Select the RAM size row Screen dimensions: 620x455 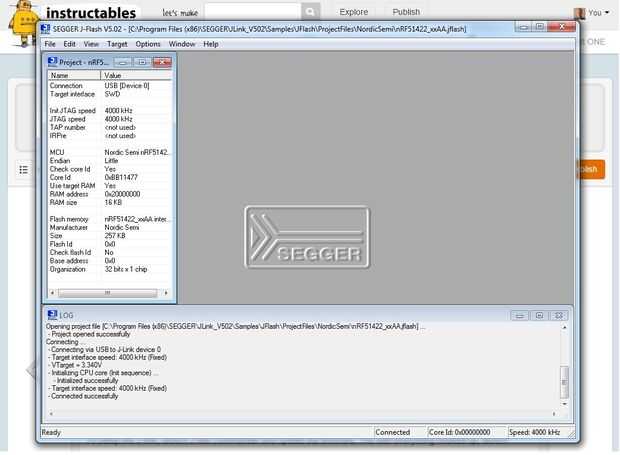point(110,202)
